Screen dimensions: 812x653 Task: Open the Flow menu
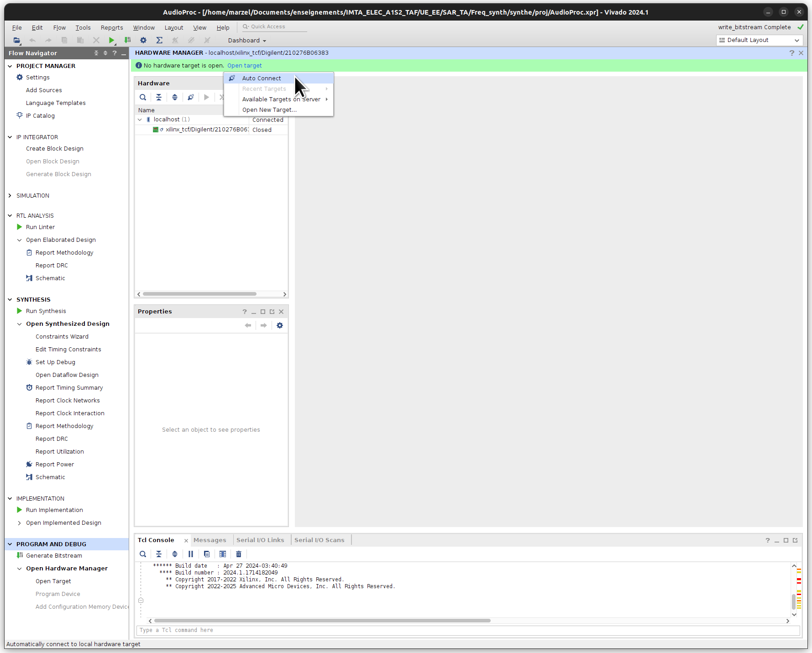59,27
